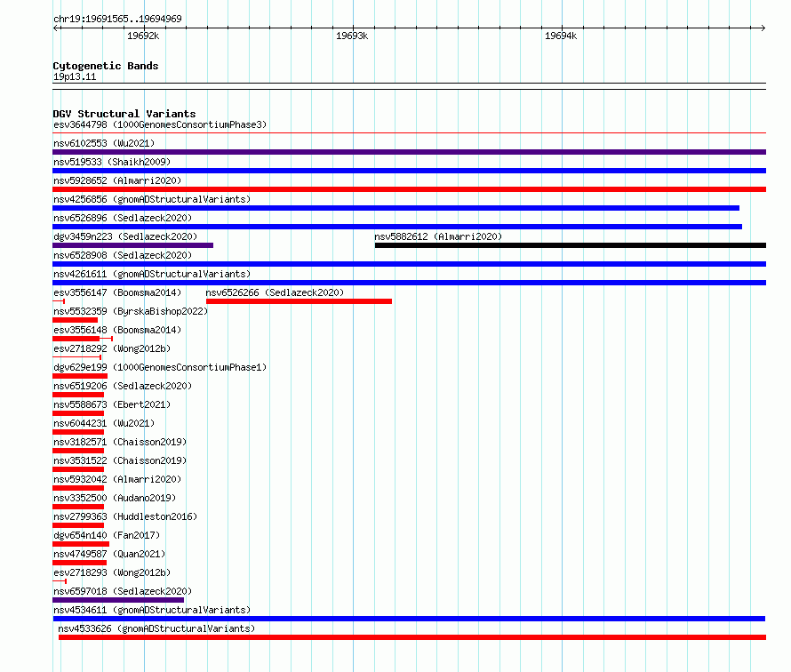Click the Cytogenetic Bands track title
This screenshot has width=791, height=672.
[106, 66]
